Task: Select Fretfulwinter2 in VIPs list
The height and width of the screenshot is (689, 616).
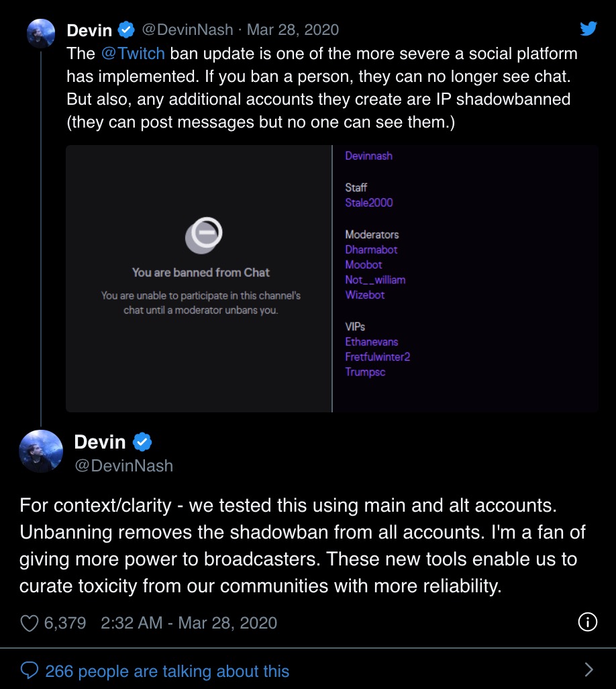Action: pos(378,357)
